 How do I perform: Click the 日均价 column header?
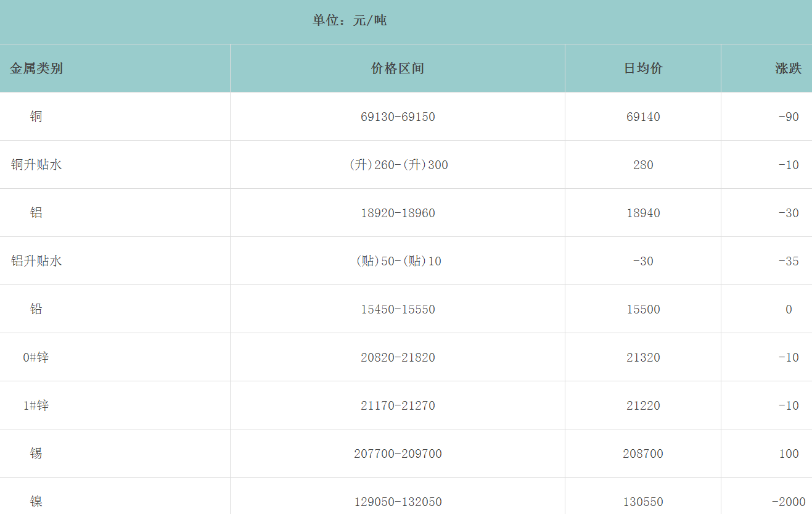pos(643,68)
